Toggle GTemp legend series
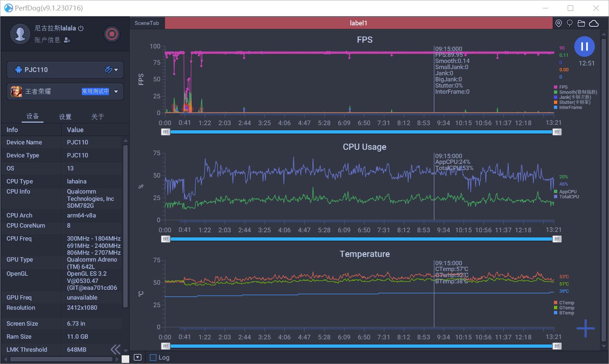This screenshot has width=609, height=364. pyautogui.click(x=564, y=308)
